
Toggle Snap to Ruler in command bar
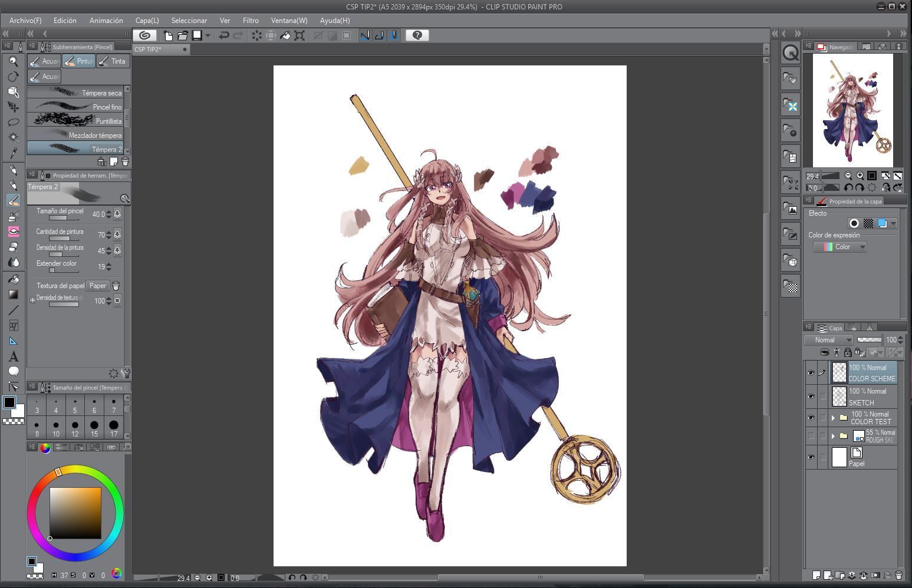point(365,35)
